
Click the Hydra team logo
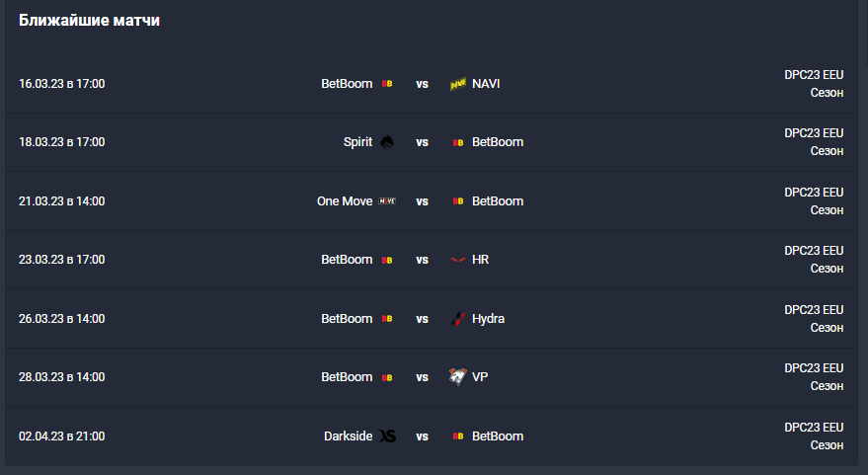[x=457, y=319]
